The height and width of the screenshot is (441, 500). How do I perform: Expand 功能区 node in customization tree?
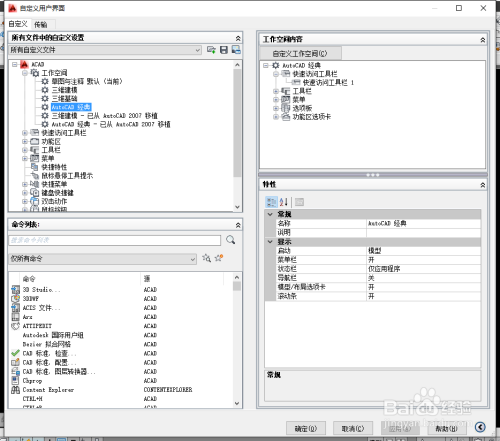pyautogui.click(x=25, y=141)
